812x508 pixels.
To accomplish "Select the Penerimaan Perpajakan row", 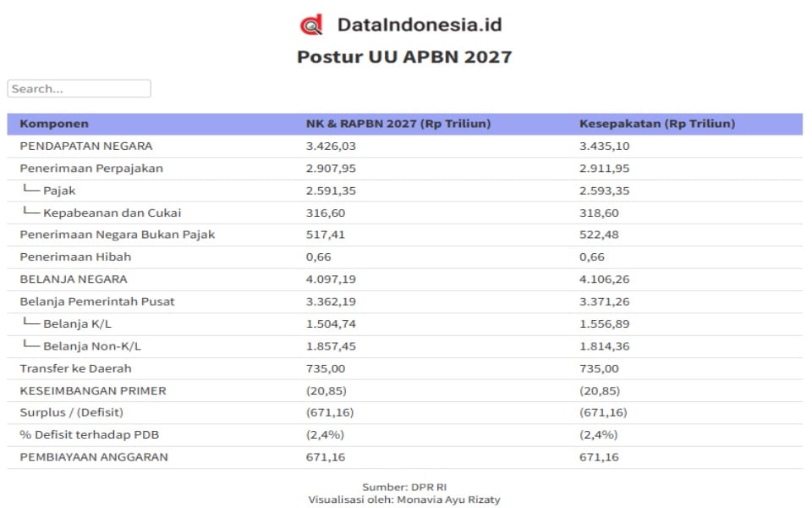I will (x=405, y=168).
